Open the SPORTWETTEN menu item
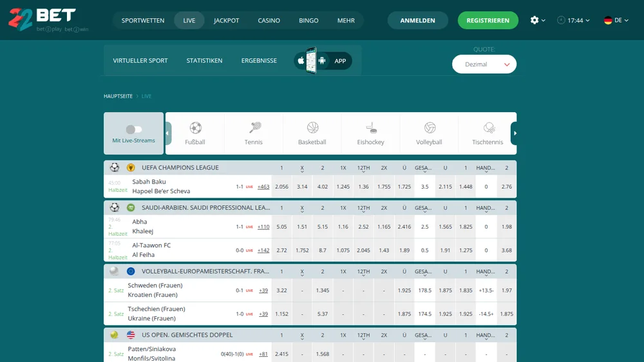 pos(143,20)
